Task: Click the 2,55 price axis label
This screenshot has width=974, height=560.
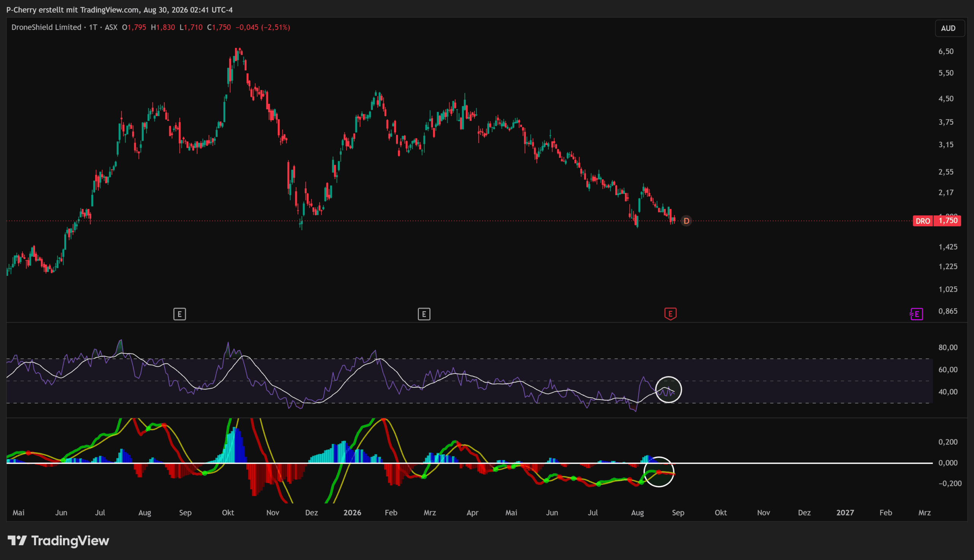Action: 946,172
